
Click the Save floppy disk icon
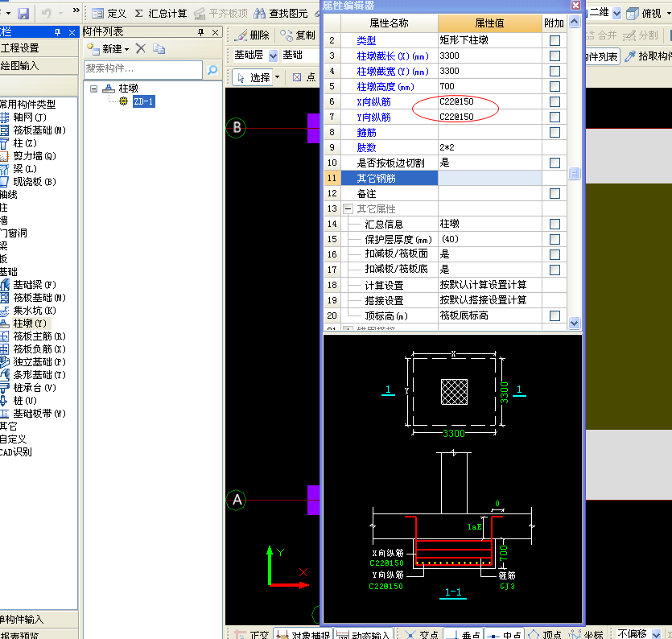click(23, 14)
